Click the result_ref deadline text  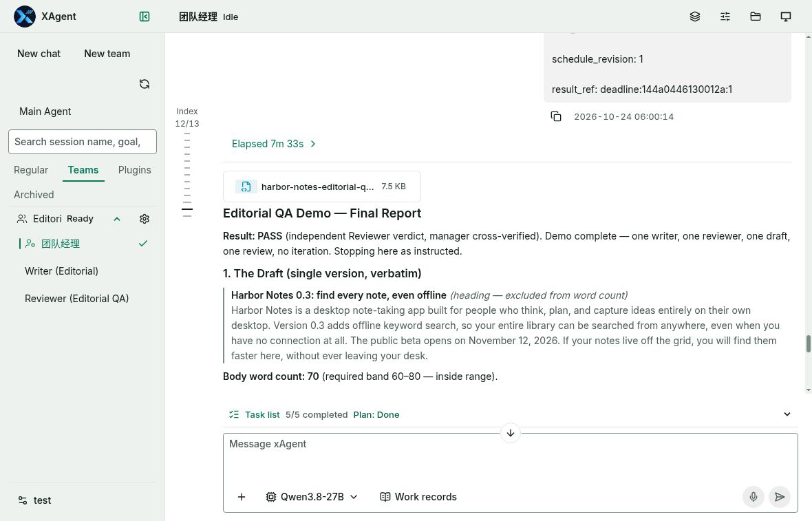641,89
